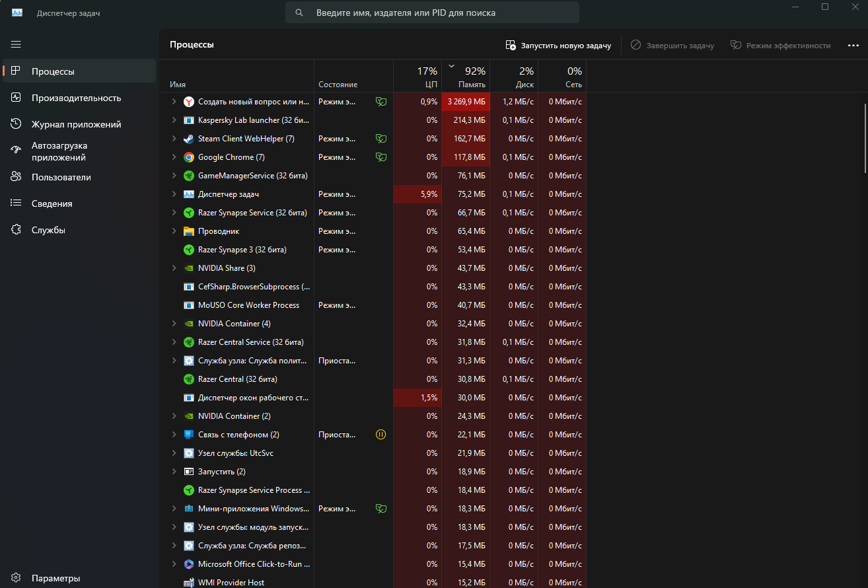Open Журнал приложений page
The image size is (868, 588).
click(79, 124)
